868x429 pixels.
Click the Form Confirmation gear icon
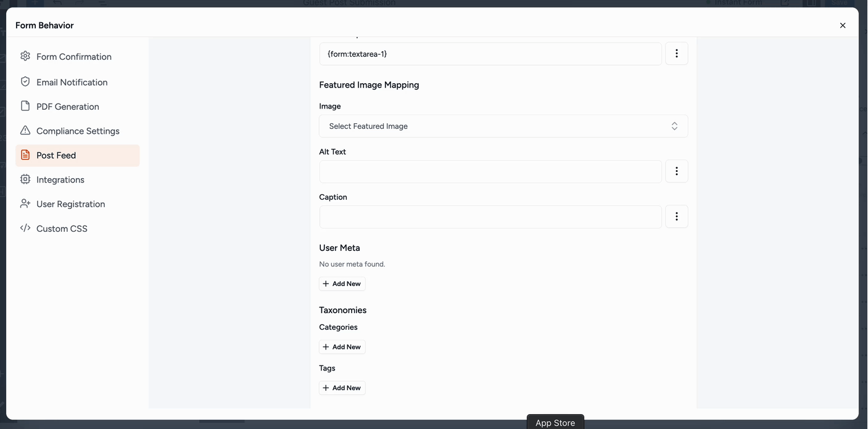pyautogui.click(x=25, y=56)
